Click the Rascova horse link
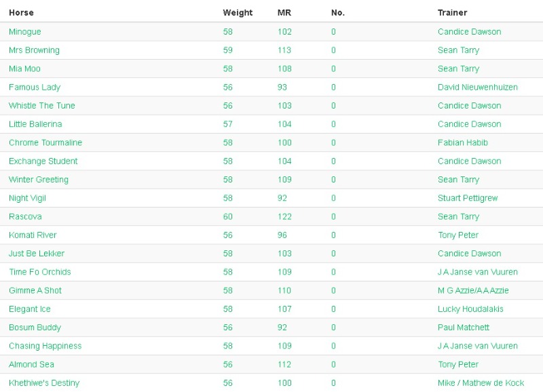The width and height of the screenshot is (543, 392). coord(25,217)
